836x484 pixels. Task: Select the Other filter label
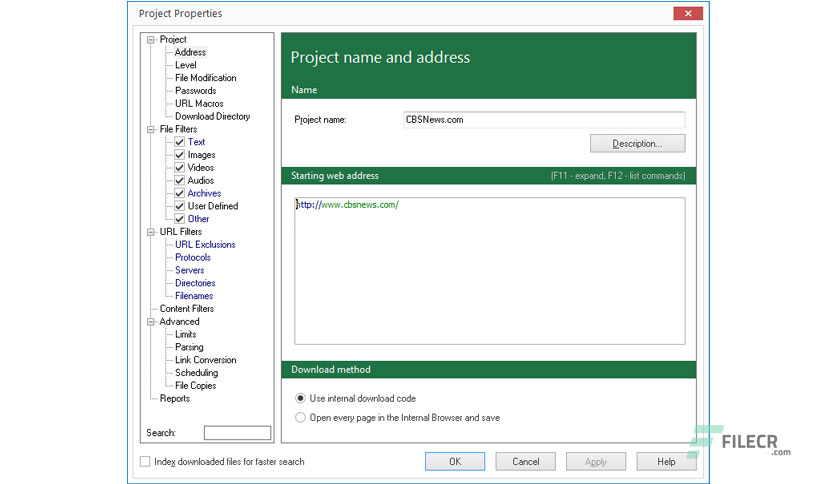click(x=198, y=219)
